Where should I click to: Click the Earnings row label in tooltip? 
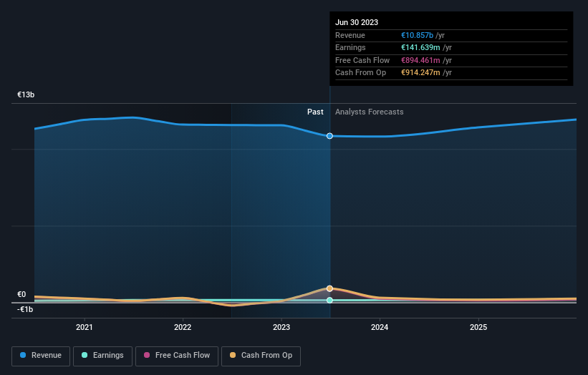click(350, 47)
